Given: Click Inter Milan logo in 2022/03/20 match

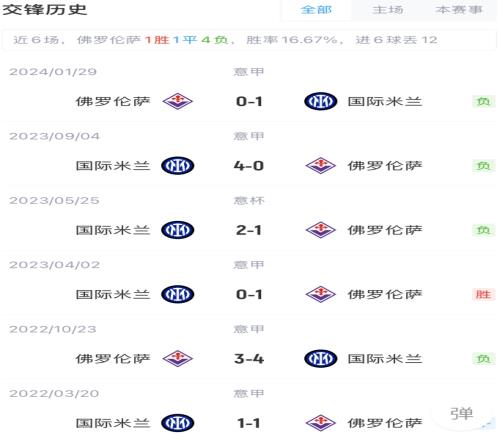Looking at the screenshot, I should point(177,423).
